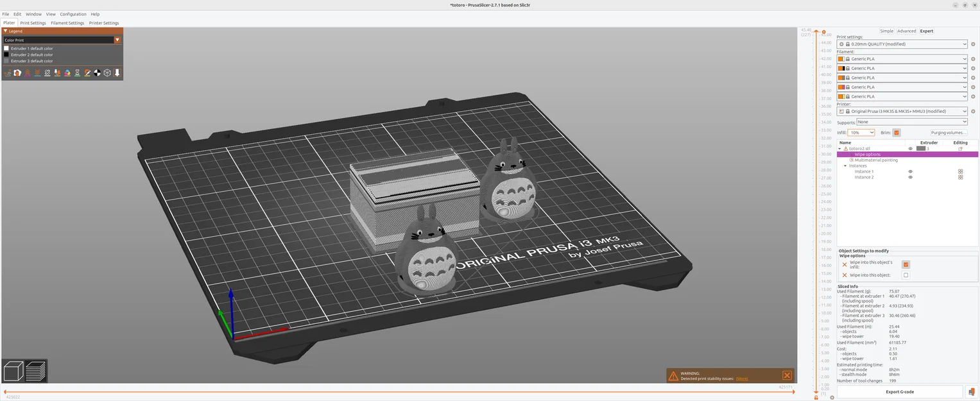Viewport: 980px width, 401px height.
Task: Dismiss the print stability warning
Action: coord(787,375)
